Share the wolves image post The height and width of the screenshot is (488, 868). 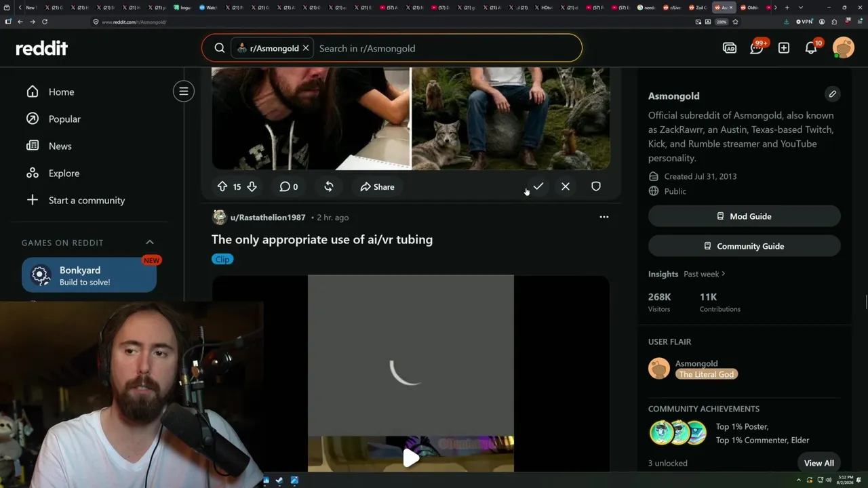click(377, 186)
